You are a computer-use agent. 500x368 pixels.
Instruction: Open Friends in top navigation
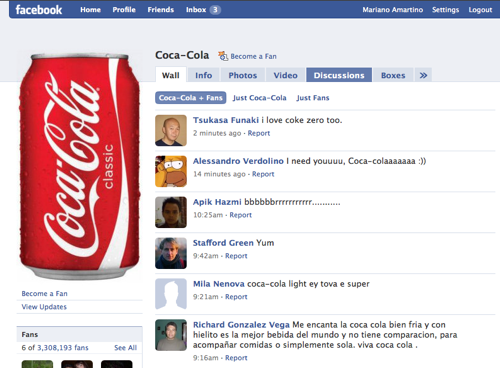[x=161, y=10]
